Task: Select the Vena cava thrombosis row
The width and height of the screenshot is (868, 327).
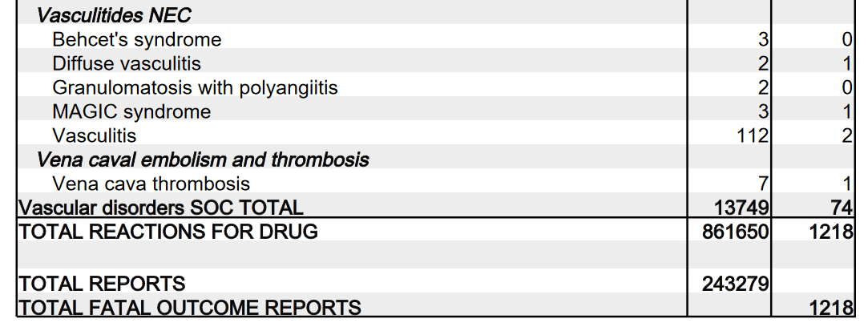Action: click(151, 184)
